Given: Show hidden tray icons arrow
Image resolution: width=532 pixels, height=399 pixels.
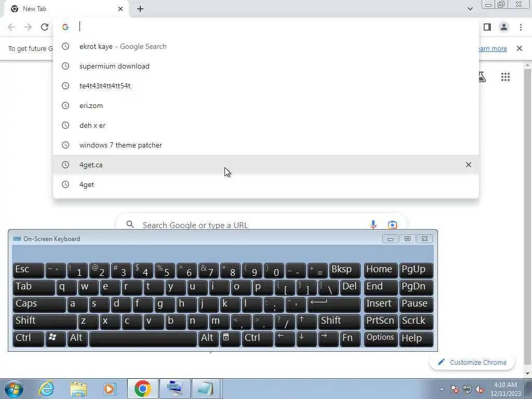Looking at the screenshot, I should pos(442,389).
